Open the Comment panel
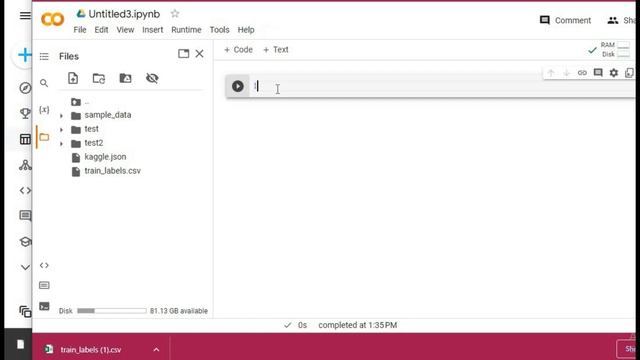The image size is (640, 360). [565, 20]
